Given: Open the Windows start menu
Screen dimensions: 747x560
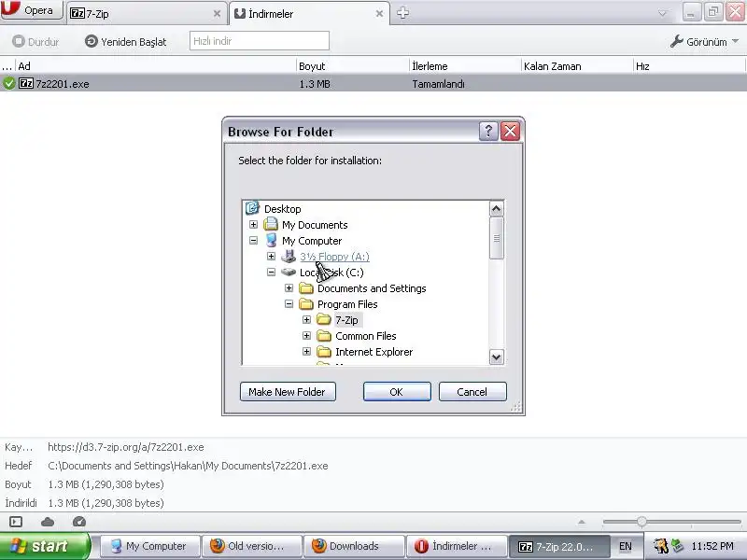Looking at the screenshot, I should (x=45, y=546).
